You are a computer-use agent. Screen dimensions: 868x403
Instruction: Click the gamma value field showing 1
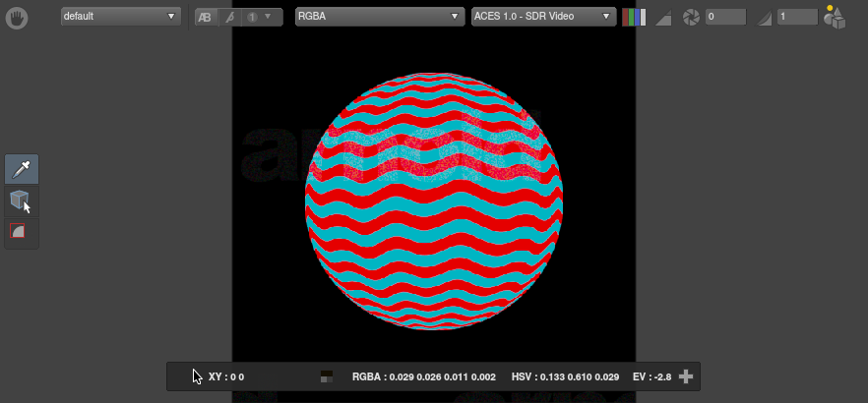[796, 18]
